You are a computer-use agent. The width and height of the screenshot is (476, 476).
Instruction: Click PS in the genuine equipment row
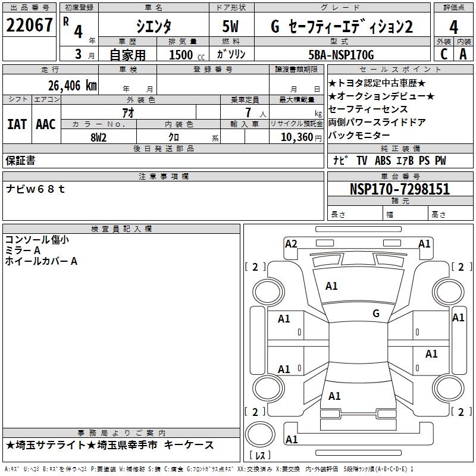coord(424,160)
